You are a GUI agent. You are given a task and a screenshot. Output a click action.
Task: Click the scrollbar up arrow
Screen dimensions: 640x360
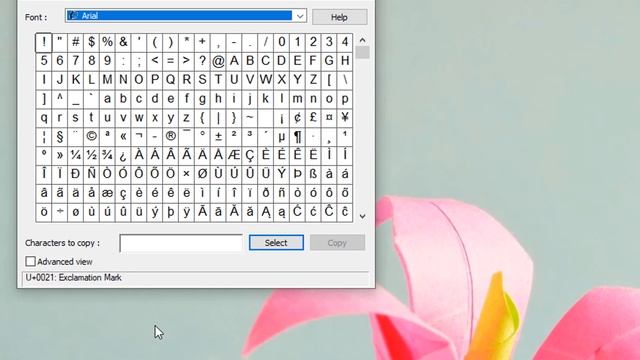point(362,40)
